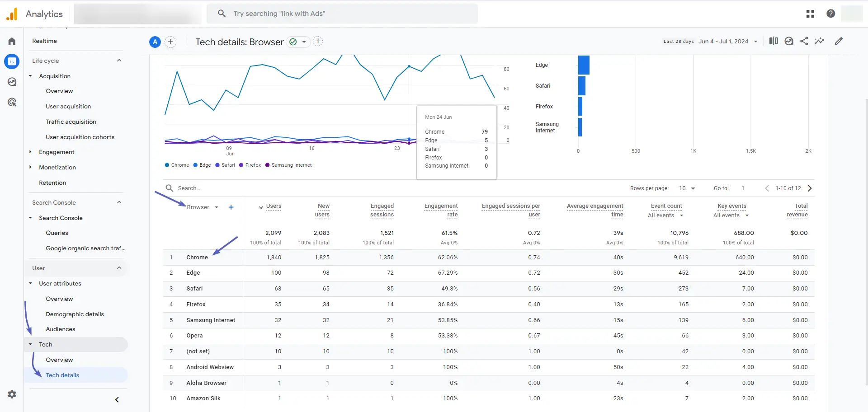Collapse the left navigation panel arrow

117,400
